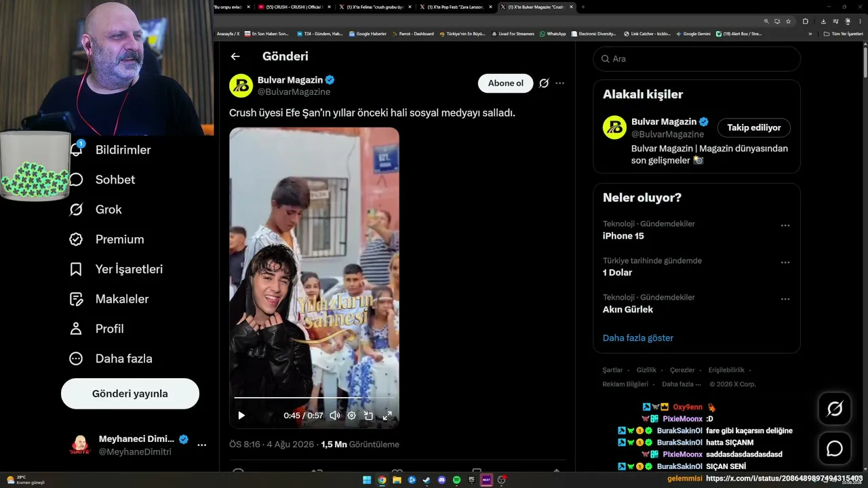Open the WhatsApp bookmark
The width and height of the screenshot is (868, 488).
pos(553,33)
